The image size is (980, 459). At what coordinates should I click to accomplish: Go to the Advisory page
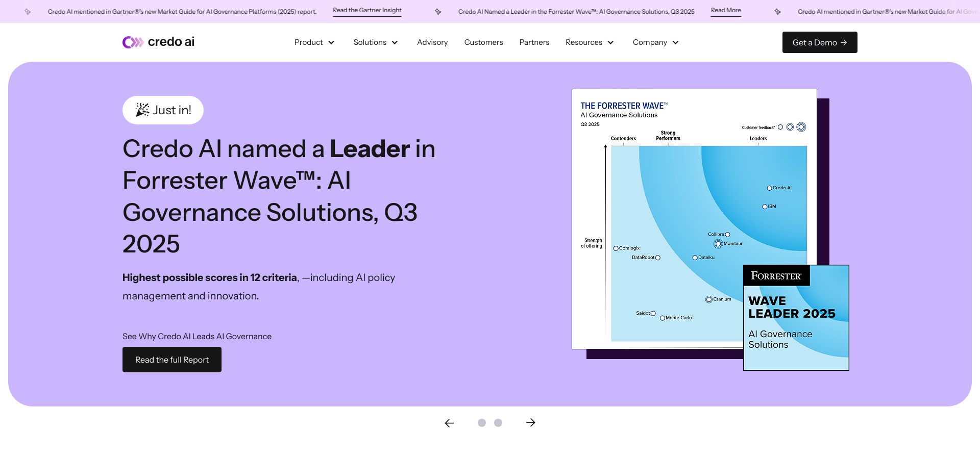pos(432,42)
